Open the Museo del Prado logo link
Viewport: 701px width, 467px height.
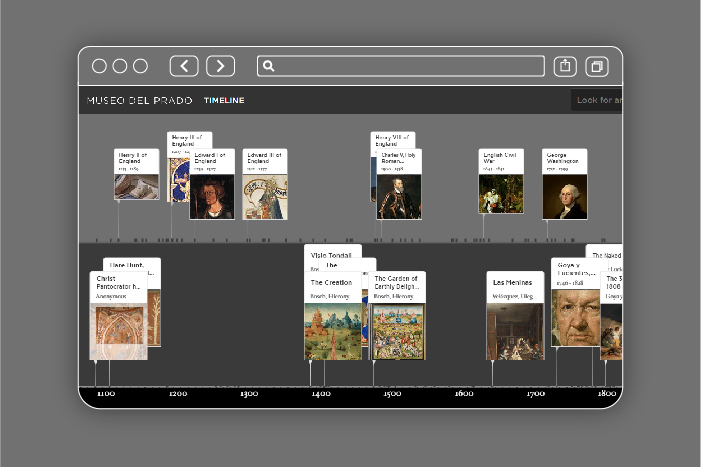point(139,100)
